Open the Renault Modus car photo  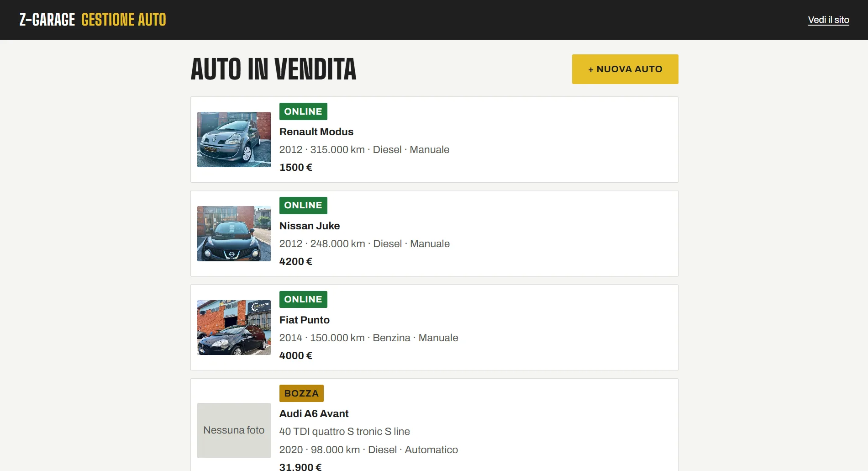pyautogui.click(x=234, y=139)
